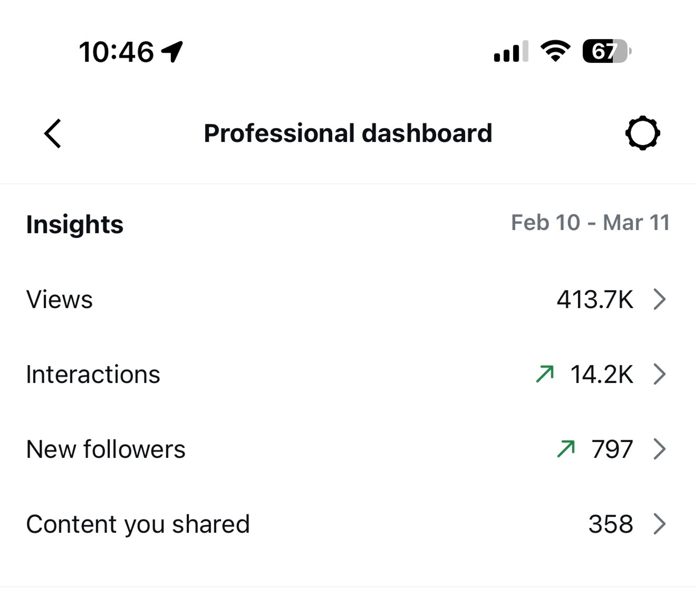Viewport: 696px width, 616px height.
Task: Open the settings gear icon
Action: (643, 133)
